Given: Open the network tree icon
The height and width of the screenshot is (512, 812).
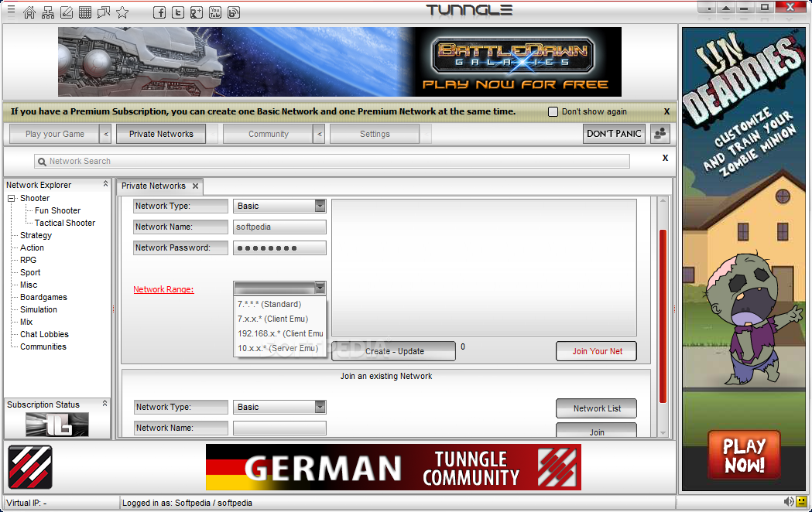Looking at the screenshot, I should point(48,12).
